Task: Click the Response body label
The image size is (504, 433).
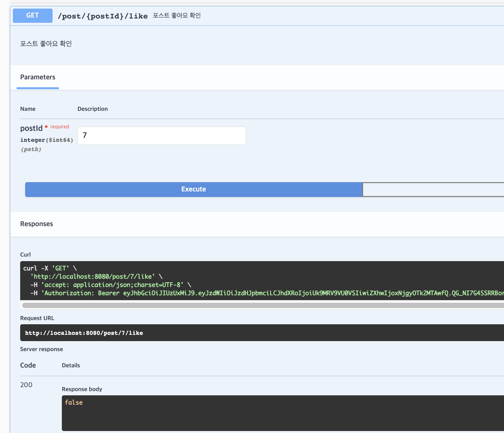Action: pos(82,389)
